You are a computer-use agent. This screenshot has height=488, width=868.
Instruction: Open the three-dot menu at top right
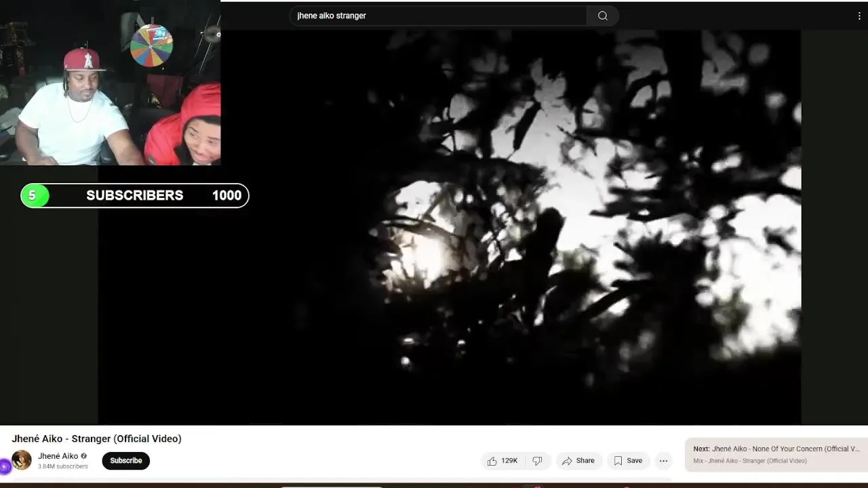[859, 16]
